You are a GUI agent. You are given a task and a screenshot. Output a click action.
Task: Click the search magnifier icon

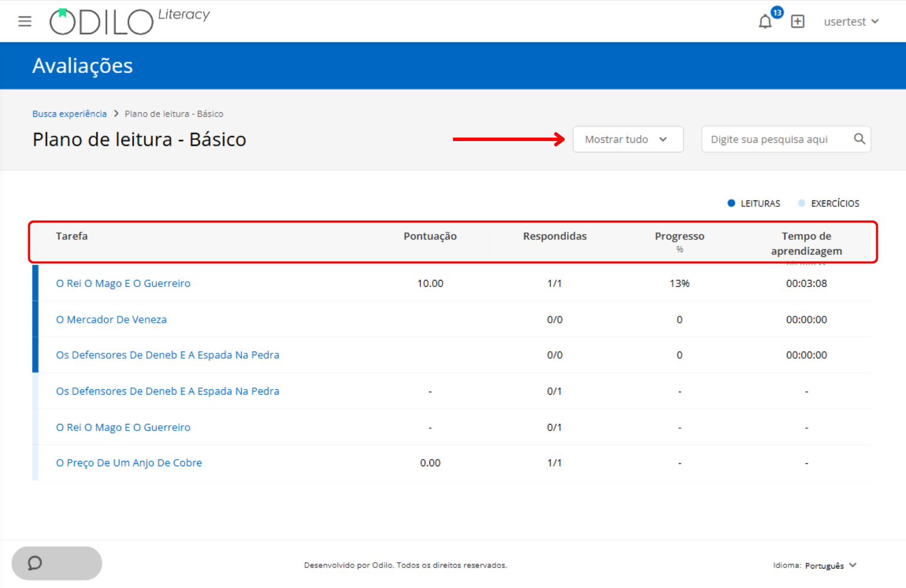pyautogui.click(x=860, y=139)
